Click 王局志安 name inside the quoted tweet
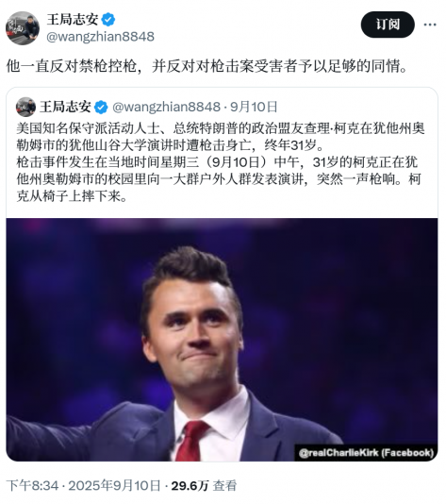 pos(65,107)
